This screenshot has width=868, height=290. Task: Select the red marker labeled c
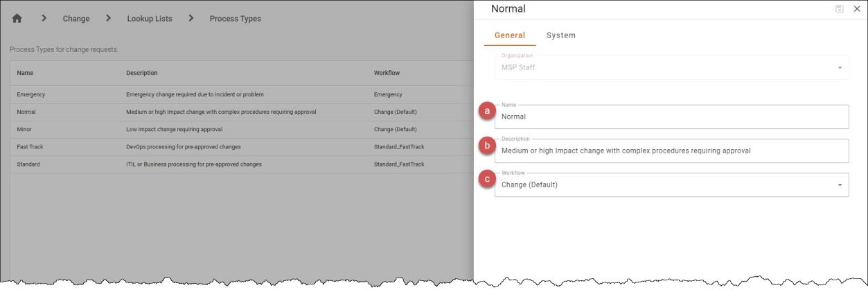(488, 179)
